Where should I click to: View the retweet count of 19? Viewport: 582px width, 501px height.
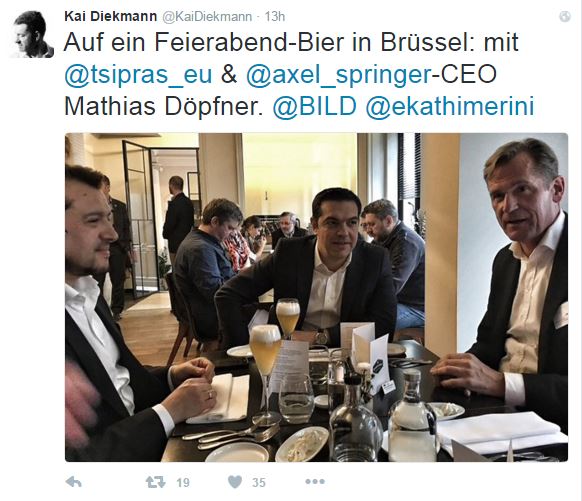click(x=183, y=482)
